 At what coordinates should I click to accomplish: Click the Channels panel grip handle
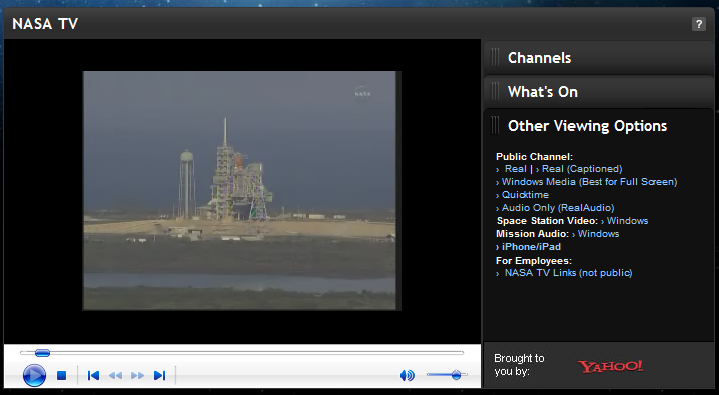(x=495, y=58)
